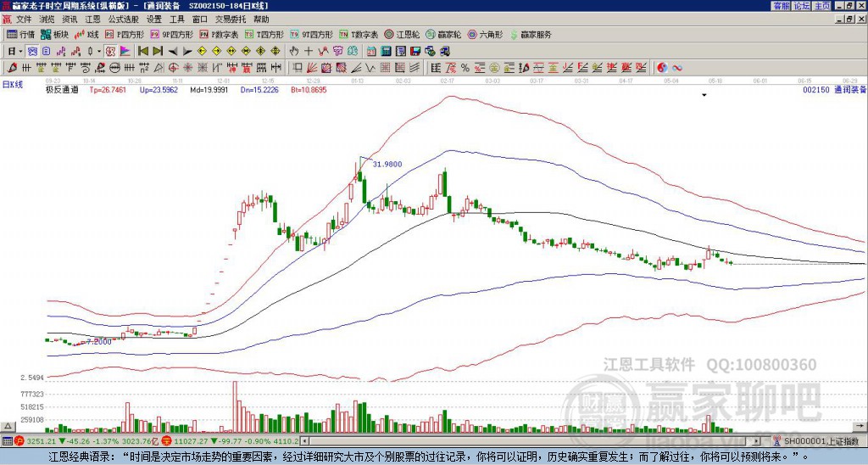The height and width of the screenshot is (465, 868).
Task: Click the Dn=15.2226 value
Action: tap(259, 89)
